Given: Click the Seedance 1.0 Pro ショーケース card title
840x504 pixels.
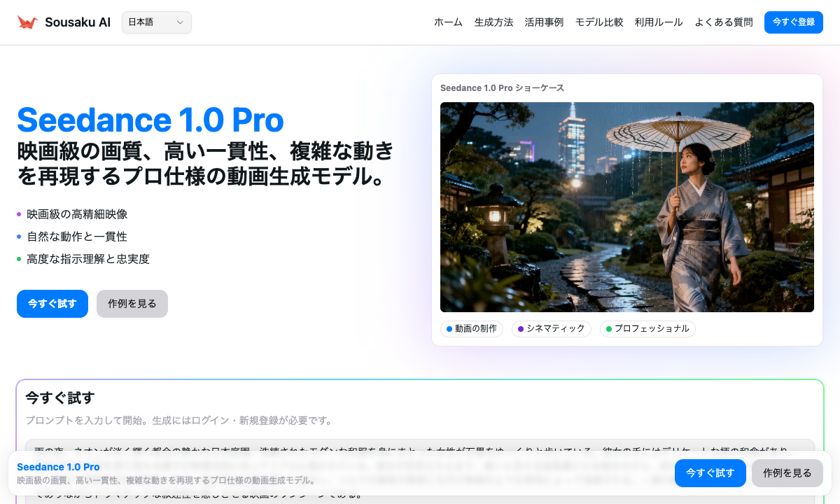Looking at the screenshot, I should point(502,88).
